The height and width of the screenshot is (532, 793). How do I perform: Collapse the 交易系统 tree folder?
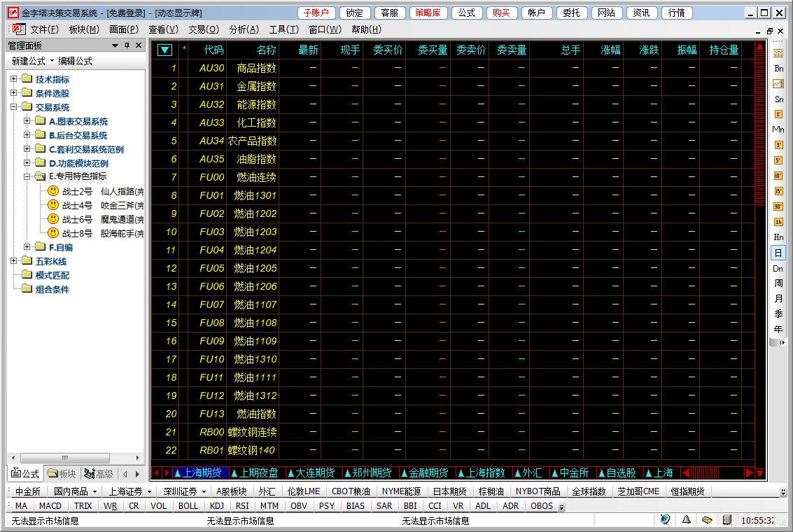point(14,107)
